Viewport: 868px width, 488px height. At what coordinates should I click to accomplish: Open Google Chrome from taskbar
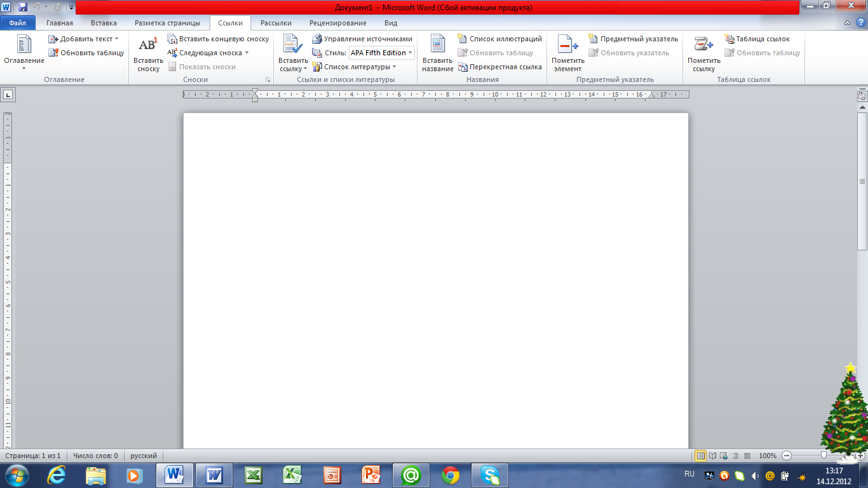[x=451, y=475]
